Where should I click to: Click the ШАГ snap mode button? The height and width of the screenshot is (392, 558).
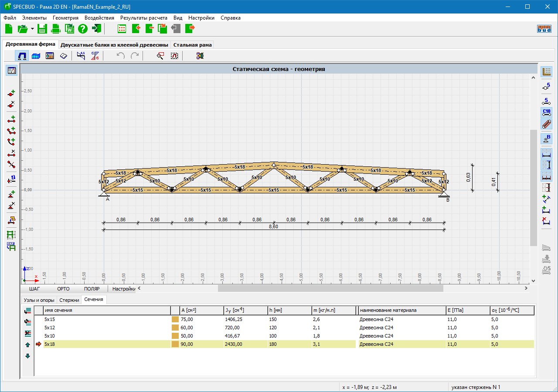[x=34, y=289]
